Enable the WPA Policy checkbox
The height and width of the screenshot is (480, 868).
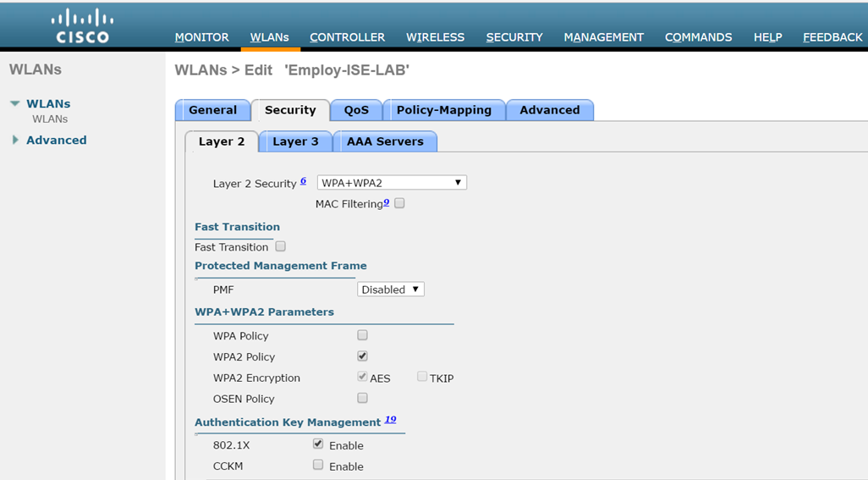(363, 335)
